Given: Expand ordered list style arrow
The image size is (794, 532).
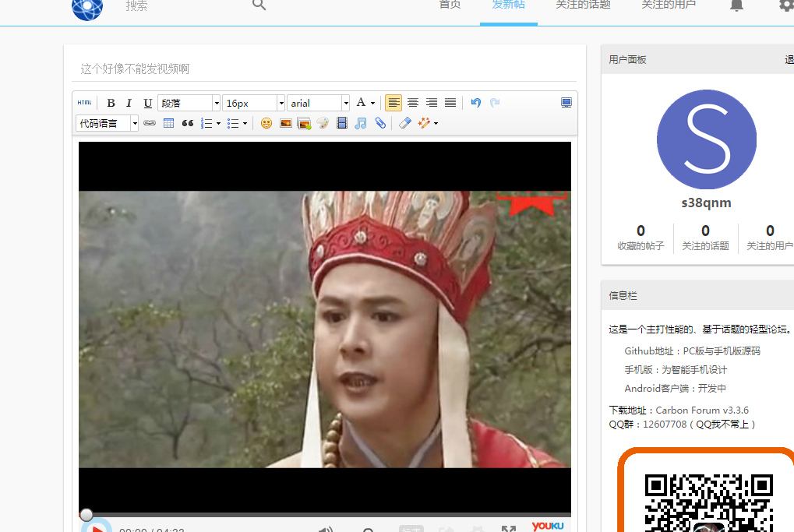Looking at the screenshot, I should (x=219, y=124).
